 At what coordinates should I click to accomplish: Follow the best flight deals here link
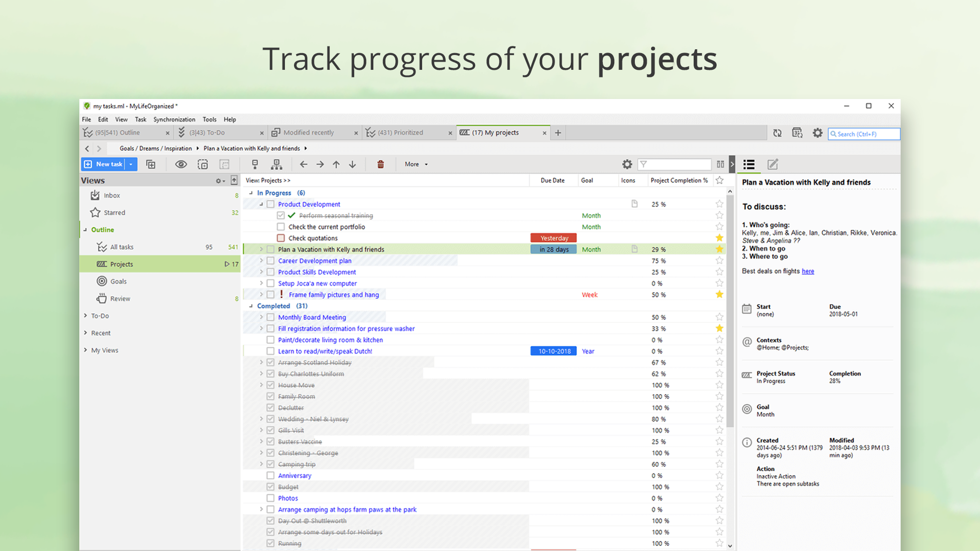point(807,271)
